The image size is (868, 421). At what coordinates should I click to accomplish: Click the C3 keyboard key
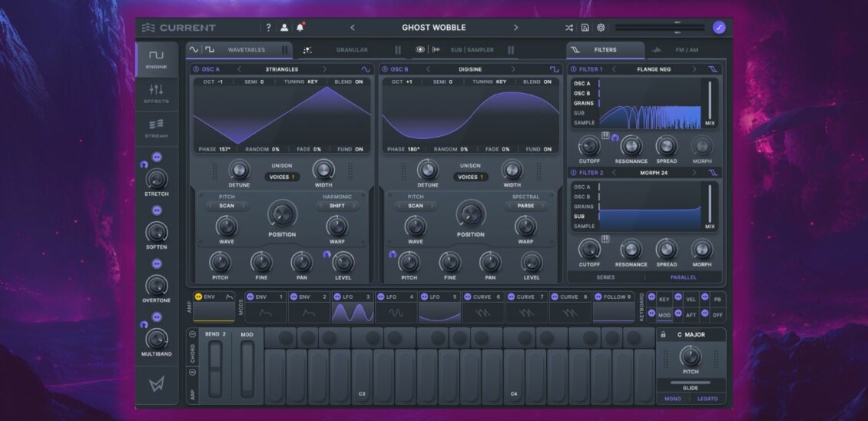pos(362,376)
